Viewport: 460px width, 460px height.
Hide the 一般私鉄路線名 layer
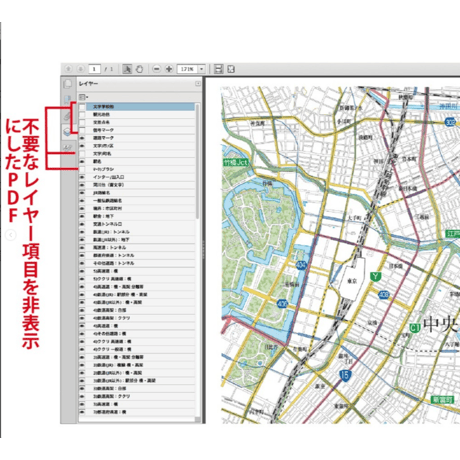82,201
